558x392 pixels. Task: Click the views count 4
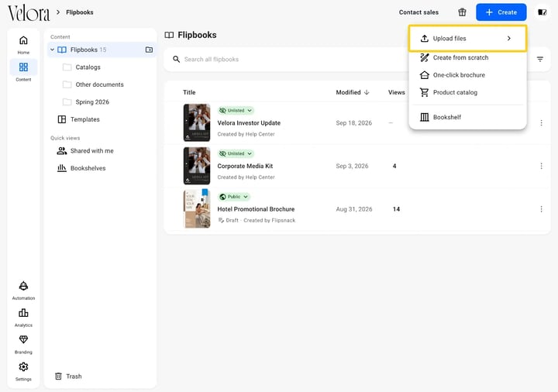(x=394, y=166)
